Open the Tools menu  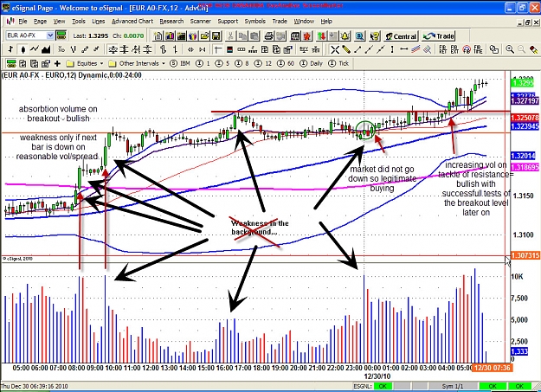coord(79,22)
